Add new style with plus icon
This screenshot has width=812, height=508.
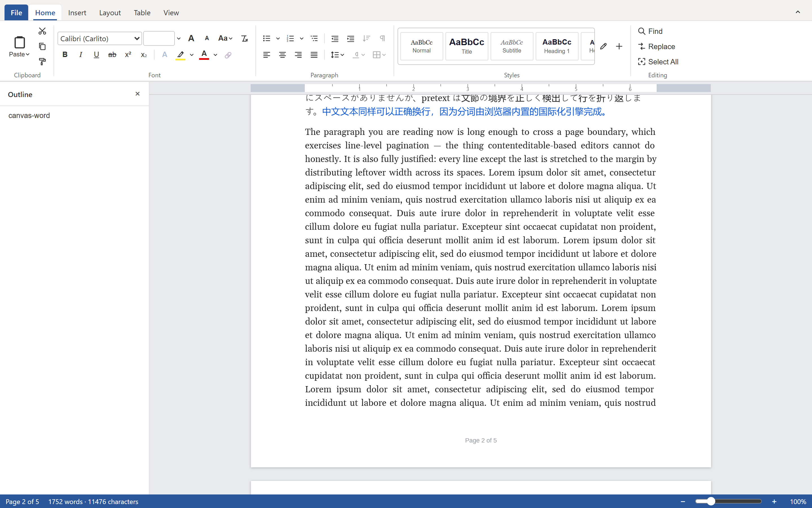click(x=619, y=46)
